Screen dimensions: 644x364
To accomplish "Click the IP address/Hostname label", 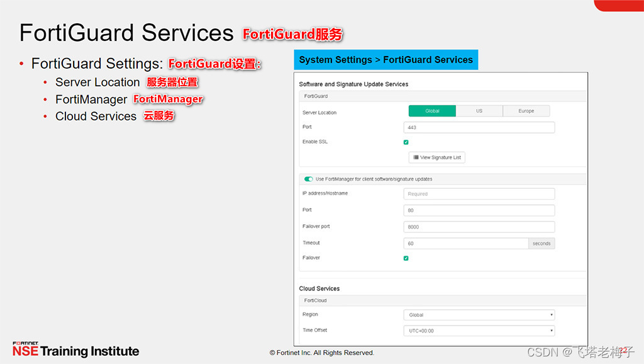I will (325, 193).
